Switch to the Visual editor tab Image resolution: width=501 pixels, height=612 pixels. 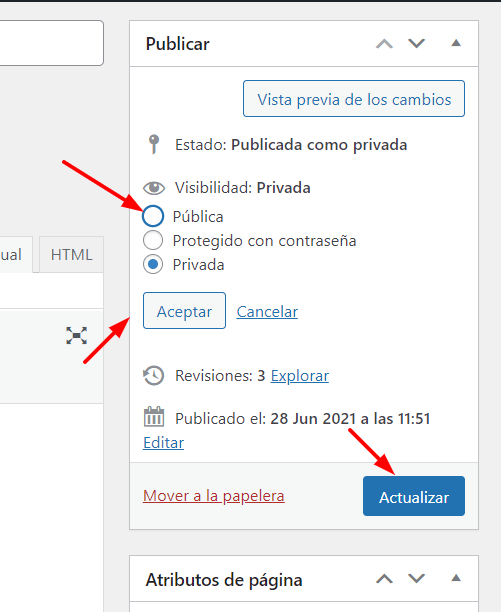tap(16, 254)
